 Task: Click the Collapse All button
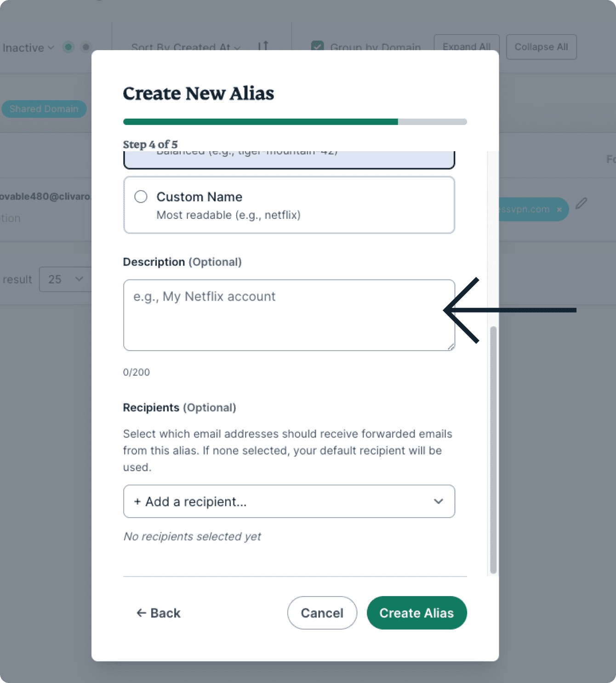pyautogui.click(x=541, y=47)
